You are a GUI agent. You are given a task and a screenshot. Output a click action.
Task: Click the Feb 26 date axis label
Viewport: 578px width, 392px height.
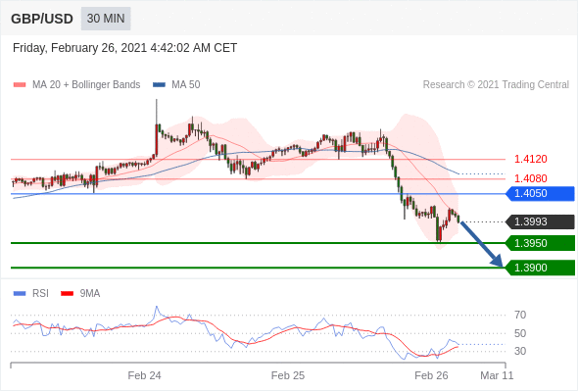click(x=431, y=375)
